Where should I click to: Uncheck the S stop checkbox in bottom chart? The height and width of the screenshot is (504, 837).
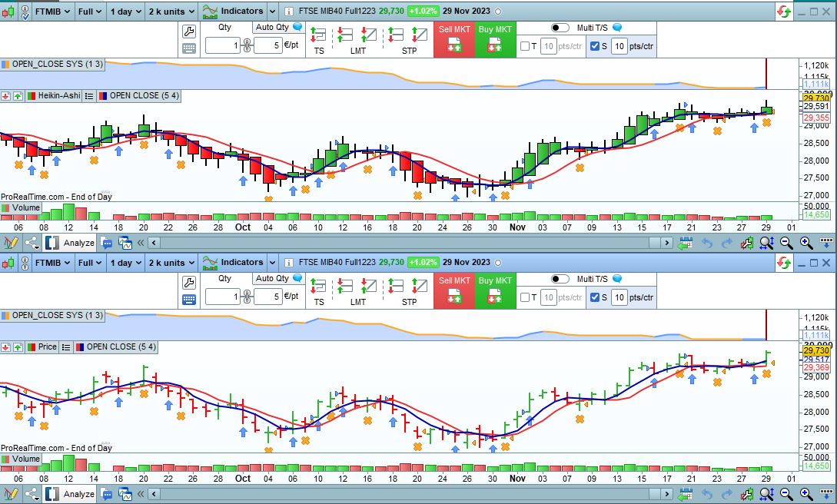pos(595,297)
